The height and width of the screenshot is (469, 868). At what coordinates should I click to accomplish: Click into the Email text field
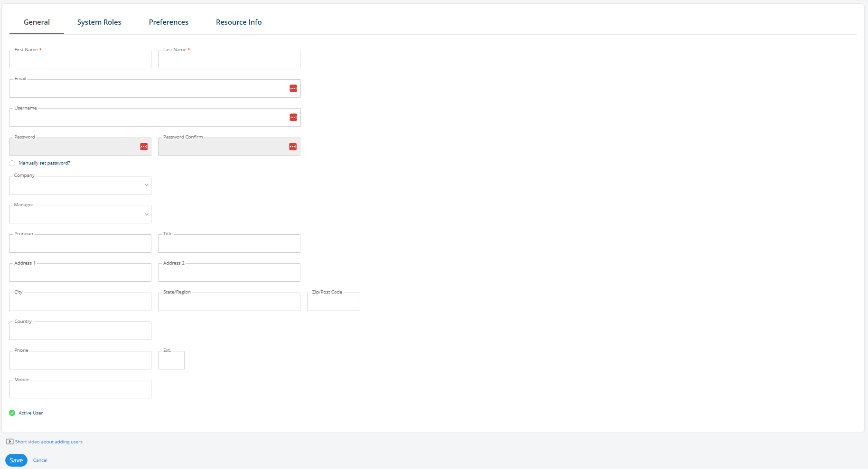155,88
